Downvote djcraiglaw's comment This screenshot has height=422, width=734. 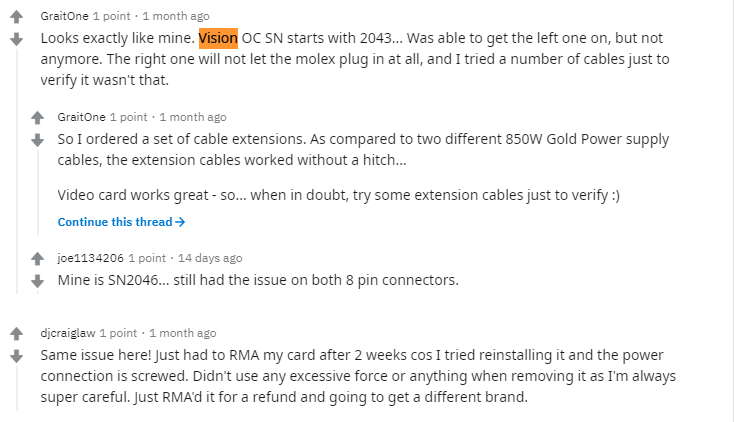point(16,356)
